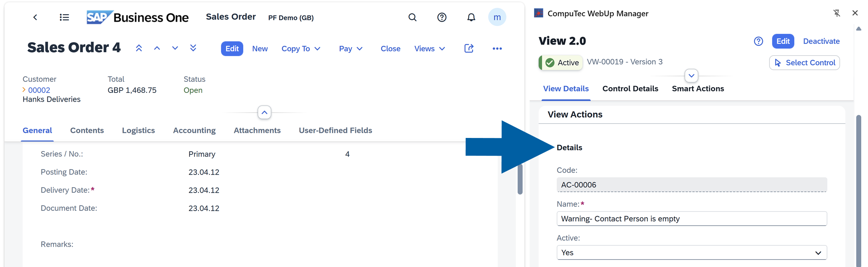Open the Views dropdown
868x267 pixels.
(x=430, y=49)
